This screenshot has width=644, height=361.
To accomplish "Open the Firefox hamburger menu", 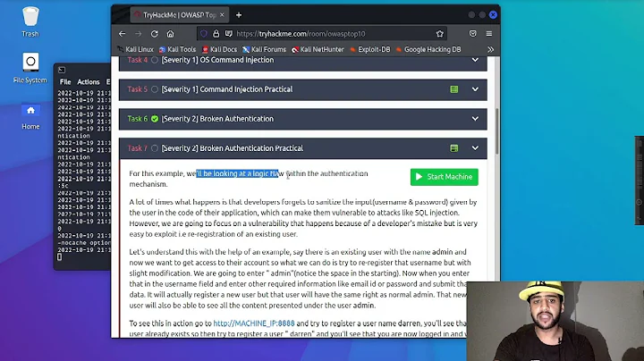I will coord(489,34).
